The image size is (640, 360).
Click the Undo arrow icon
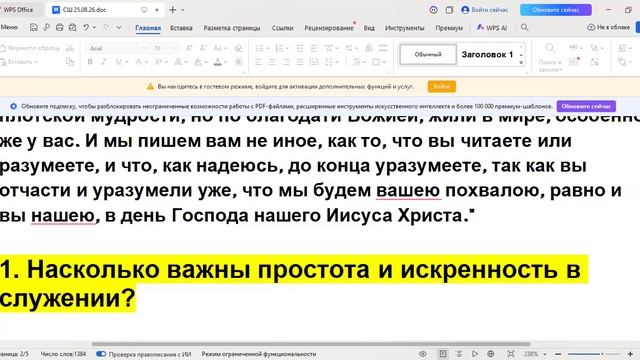[86, 27]
